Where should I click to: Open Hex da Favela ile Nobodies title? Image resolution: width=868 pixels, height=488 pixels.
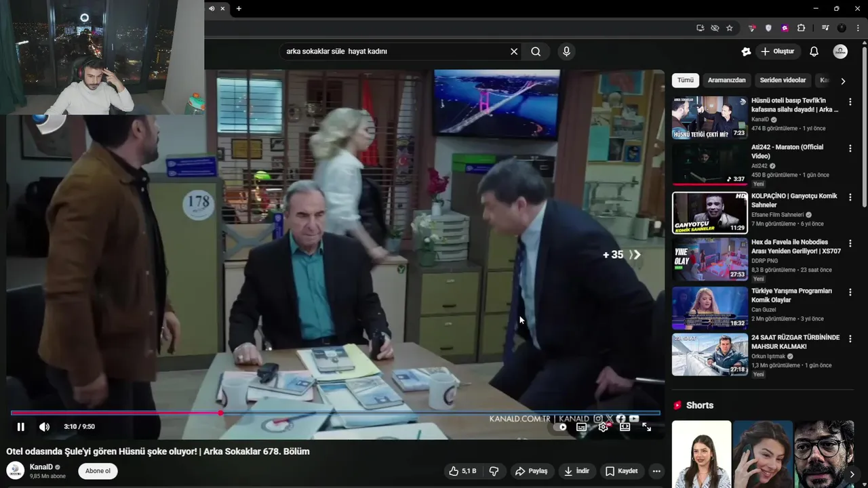(x=795, y=246)
